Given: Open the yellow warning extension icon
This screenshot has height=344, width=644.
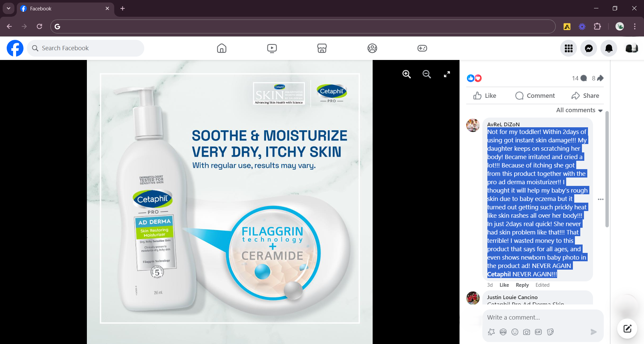Looking at the screenshot, I should click(x=567, y=26).
